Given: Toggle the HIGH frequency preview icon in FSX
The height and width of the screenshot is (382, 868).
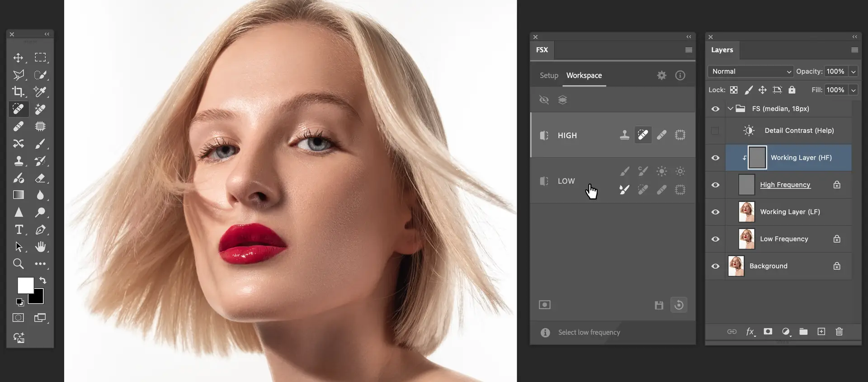Looking at the screenshot, I should coord(544,135).
